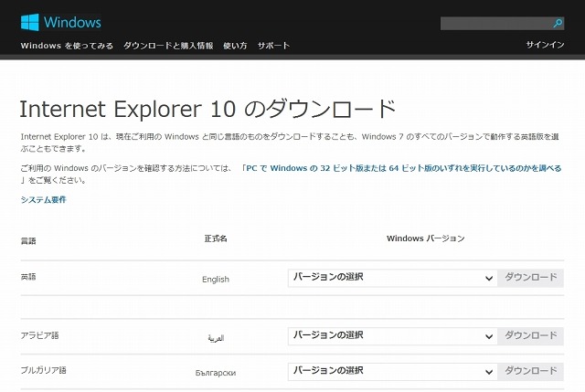
Task: Click the '英語' language cell
Action: (x=28, y=277)
